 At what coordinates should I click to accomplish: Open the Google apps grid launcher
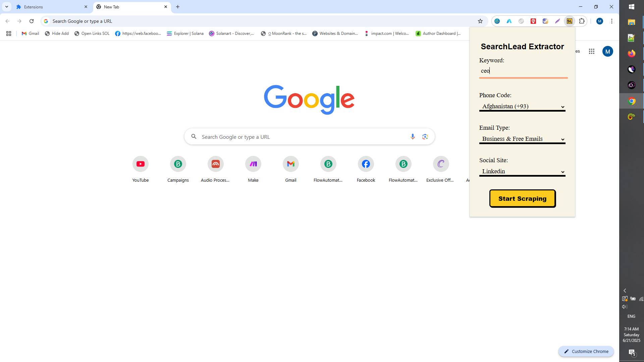pos(592,51)
